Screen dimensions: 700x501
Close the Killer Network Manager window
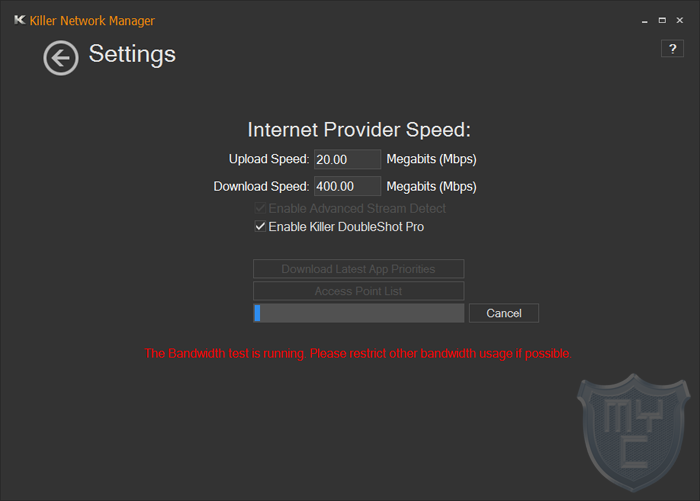click(679, 21)
